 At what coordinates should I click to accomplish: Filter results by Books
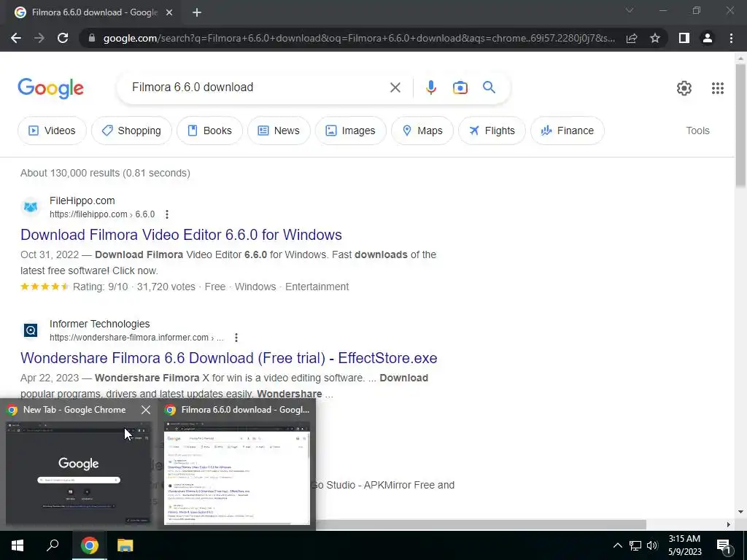coord(209,131)
